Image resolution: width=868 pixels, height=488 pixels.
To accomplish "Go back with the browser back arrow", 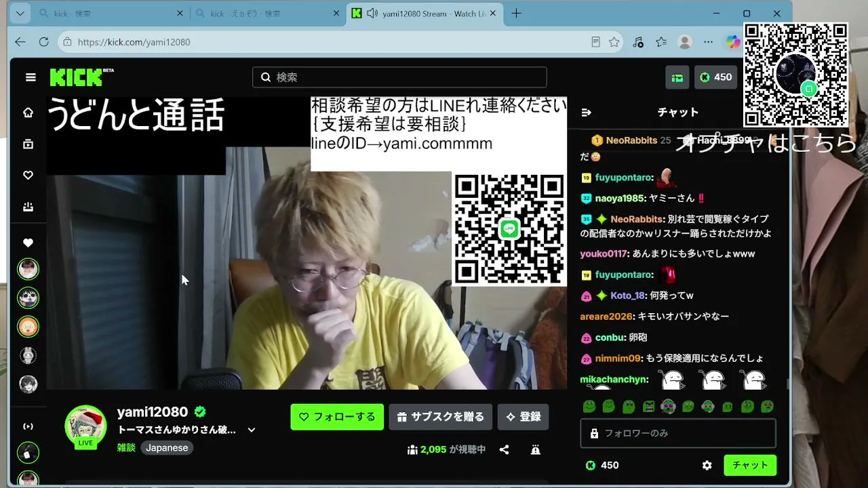I will point(20,42).
